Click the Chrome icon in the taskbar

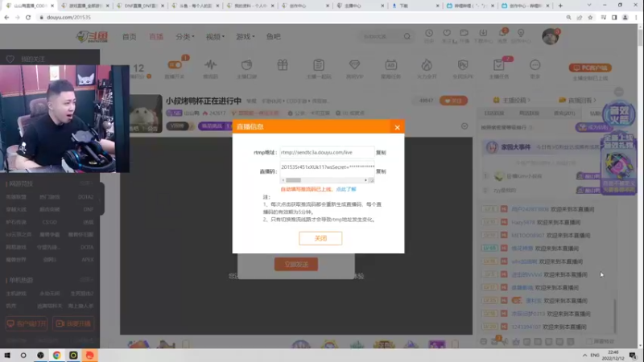click(56, 355)
